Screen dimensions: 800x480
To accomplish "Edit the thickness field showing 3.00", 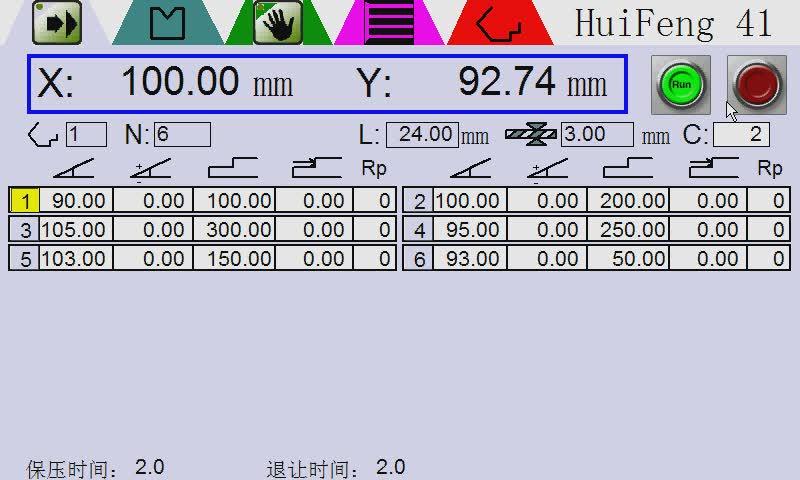I will 597,135.
